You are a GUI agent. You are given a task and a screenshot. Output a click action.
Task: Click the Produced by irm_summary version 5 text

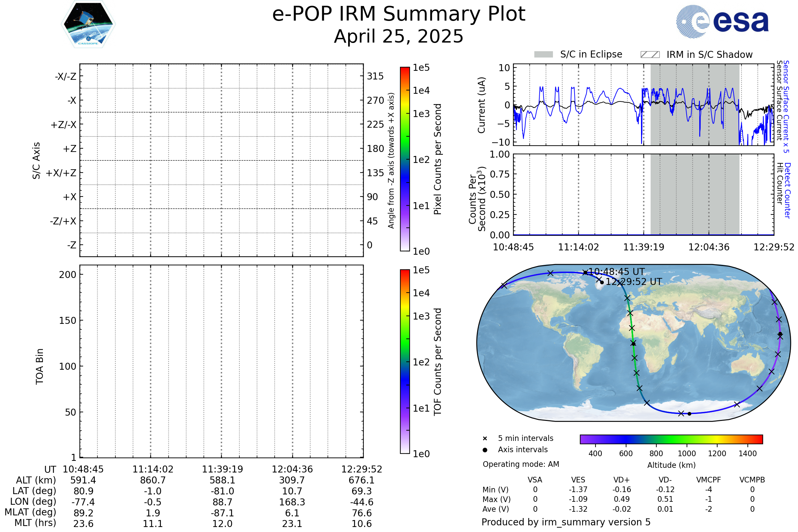click(566, 522)
